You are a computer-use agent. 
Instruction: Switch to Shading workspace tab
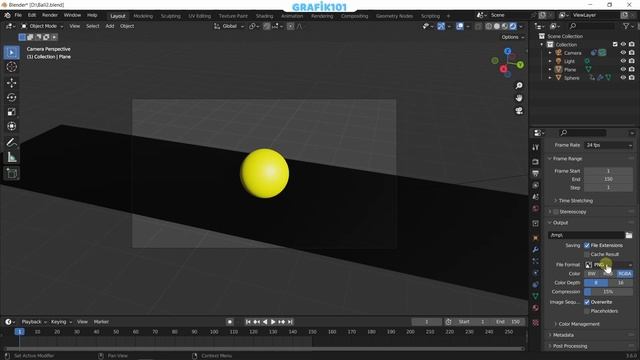click(x=264, y=16)
